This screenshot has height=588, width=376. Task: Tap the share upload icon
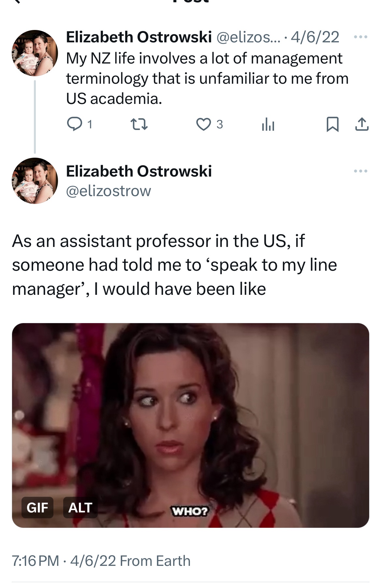[x=362, y=124]
